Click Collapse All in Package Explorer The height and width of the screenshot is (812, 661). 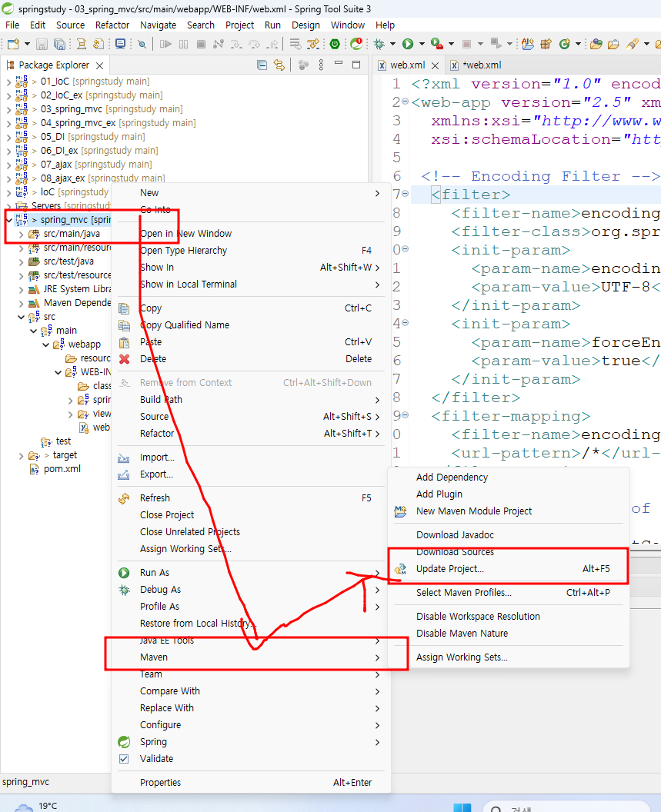262,65
